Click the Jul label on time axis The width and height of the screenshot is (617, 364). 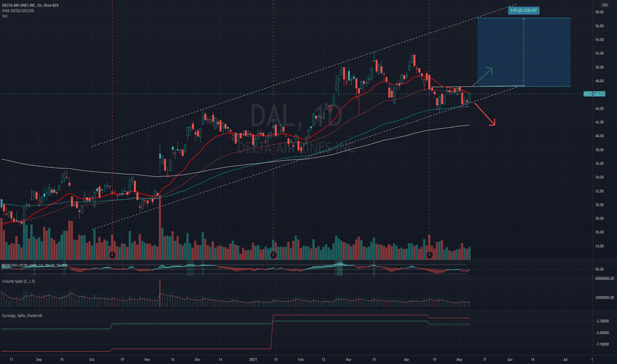[565, 359]
